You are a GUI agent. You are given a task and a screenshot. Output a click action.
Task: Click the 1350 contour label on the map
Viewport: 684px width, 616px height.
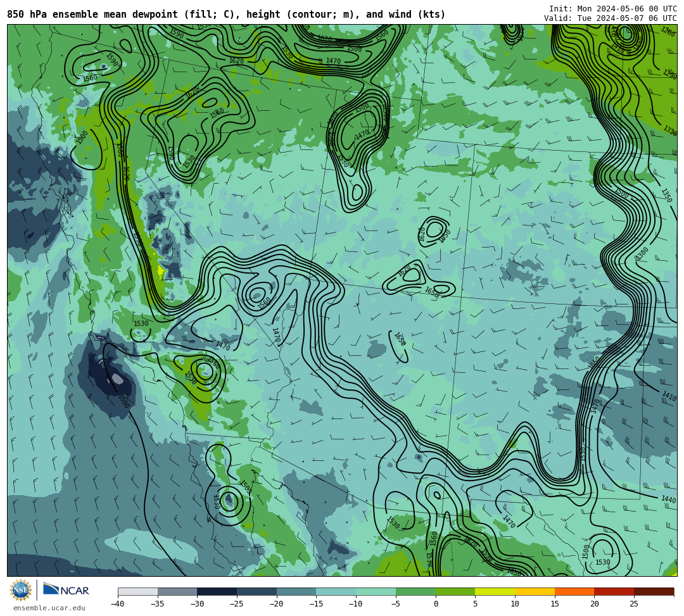(666, 196)
